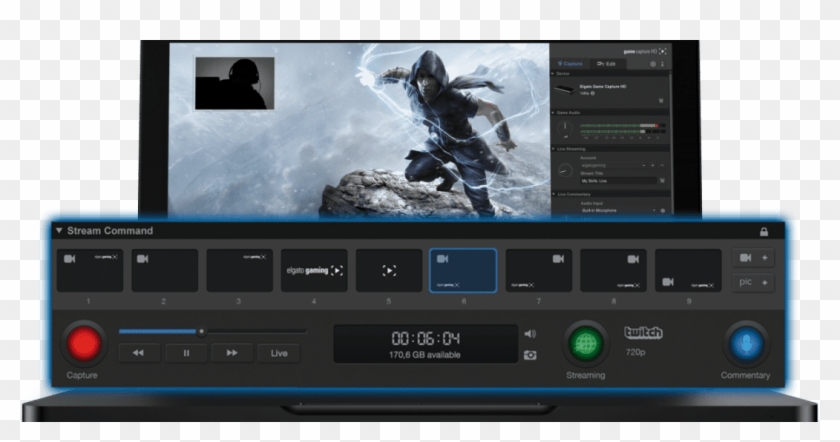Pause playback

point(186,353)
